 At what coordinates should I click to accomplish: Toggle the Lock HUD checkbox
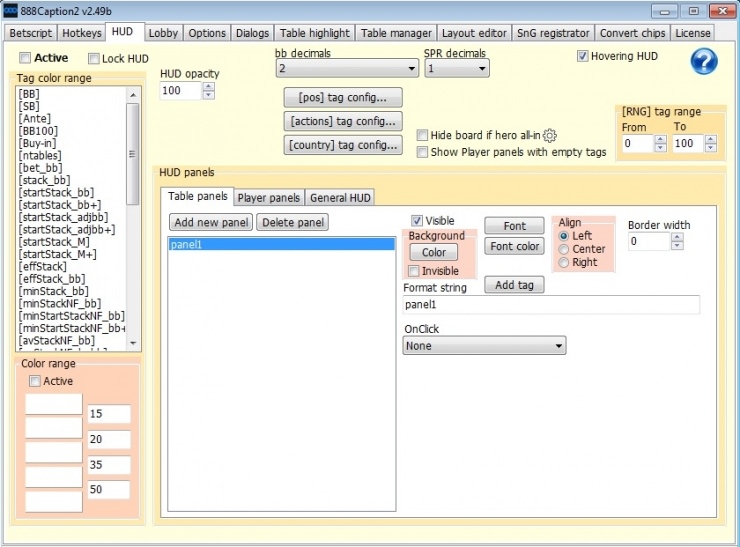[x=94, y=59]
